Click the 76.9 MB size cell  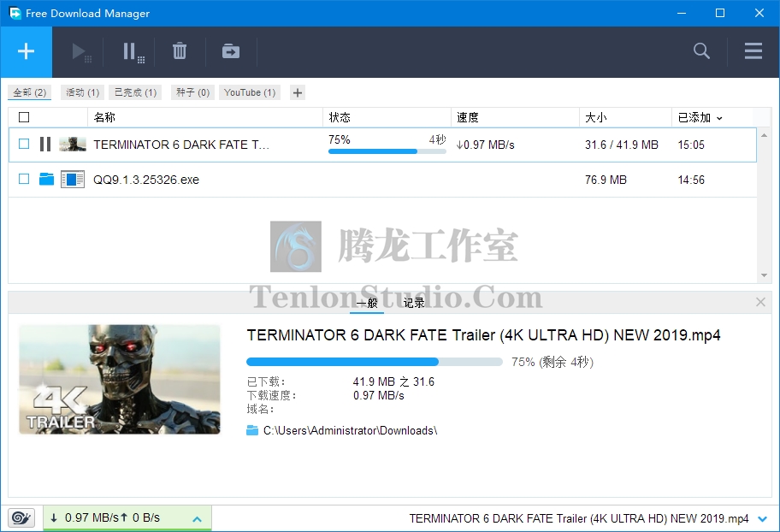[606, 180]
